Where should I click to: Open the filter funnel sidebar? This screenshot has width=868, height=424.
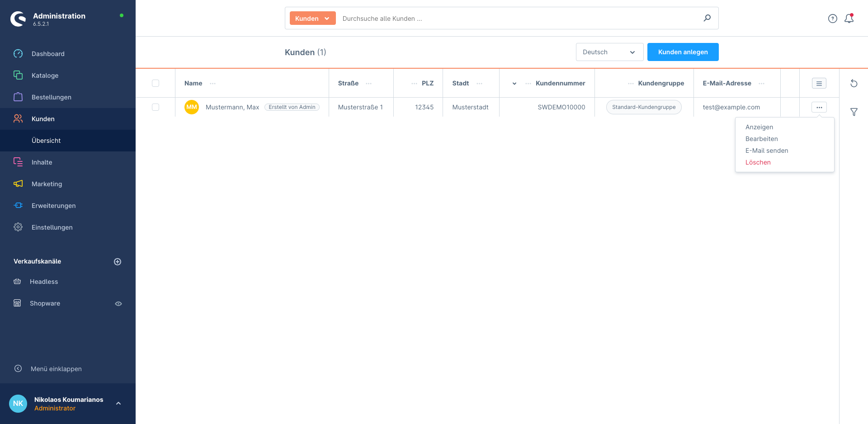click(854, 112)
